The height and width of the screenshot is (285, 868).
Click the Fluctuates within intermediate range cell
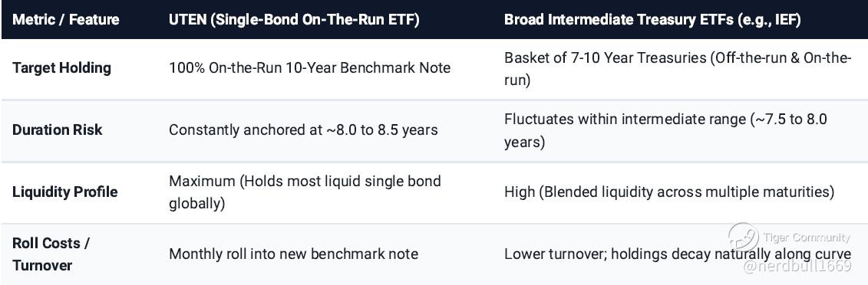coord(665,131)
